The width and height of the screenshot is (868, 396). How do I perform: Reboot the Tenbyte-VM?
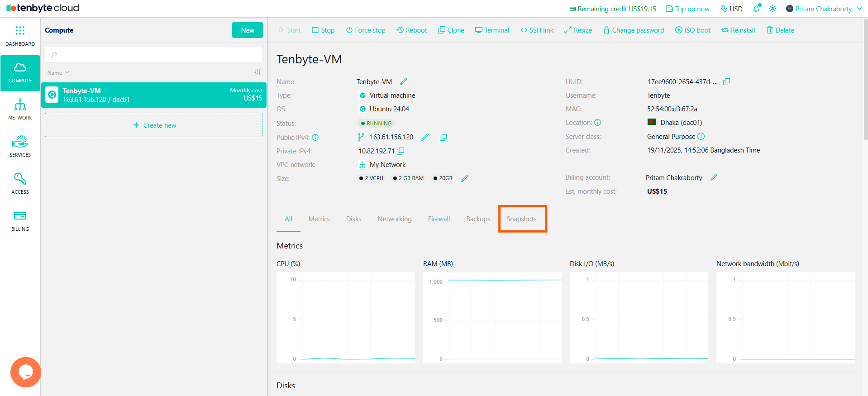(x=412, y=30)
